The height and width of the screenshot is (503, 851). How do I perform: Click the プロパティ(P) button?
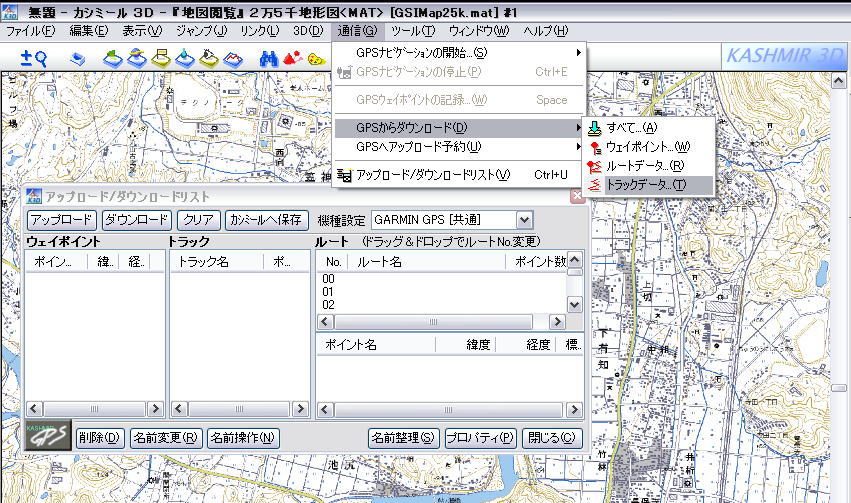tap(480, 438)
